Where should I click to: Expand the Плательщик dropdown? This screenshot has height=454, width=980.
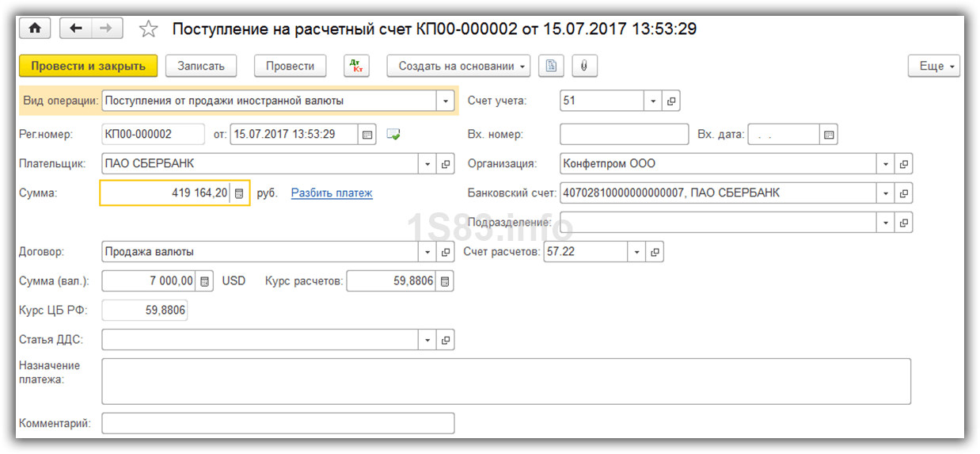427,164
